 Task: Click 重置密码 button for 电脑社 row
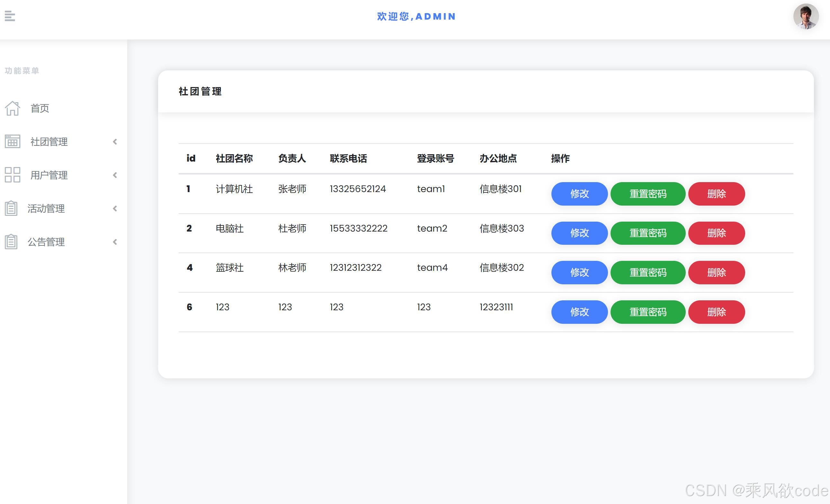coord(648,233)
